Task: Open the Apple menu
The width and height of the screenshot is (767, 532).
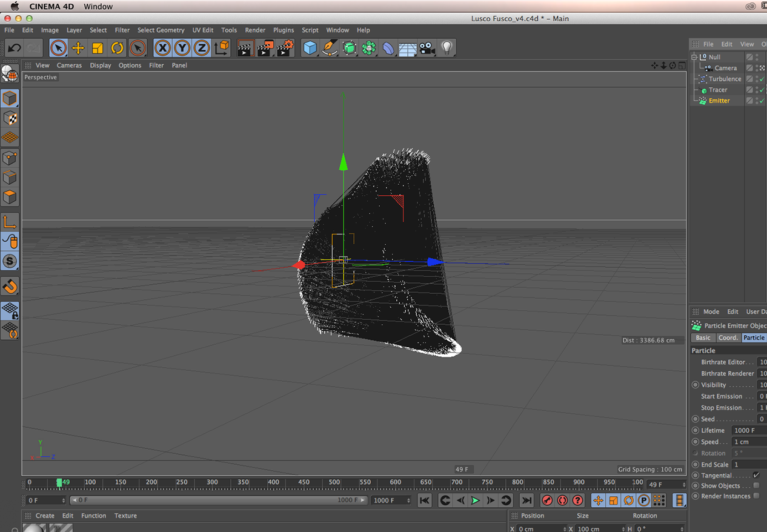Action: point(15,6)
